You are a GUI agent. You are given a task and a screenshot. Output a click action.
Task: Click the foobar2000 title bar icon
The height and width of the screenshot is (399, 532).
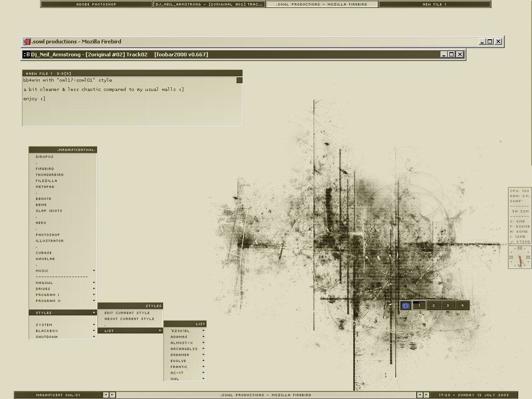point(26,54)
